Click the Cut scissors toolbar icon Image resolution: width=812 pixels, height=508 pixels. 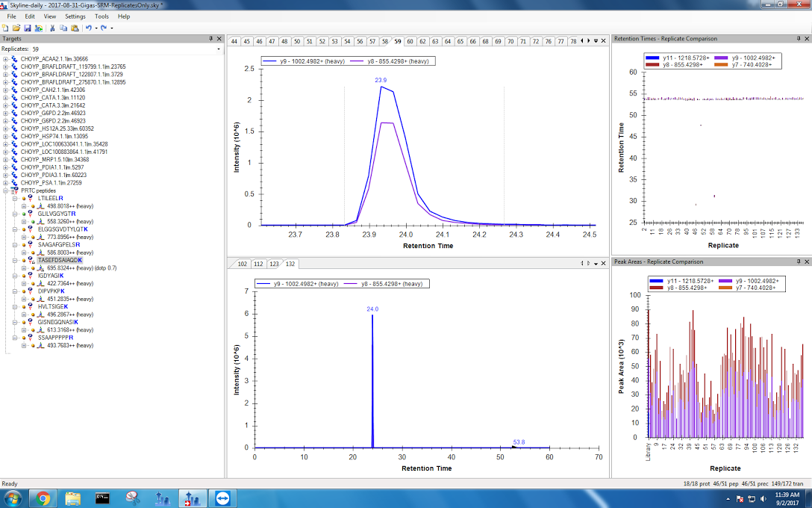tap(52, 28)
